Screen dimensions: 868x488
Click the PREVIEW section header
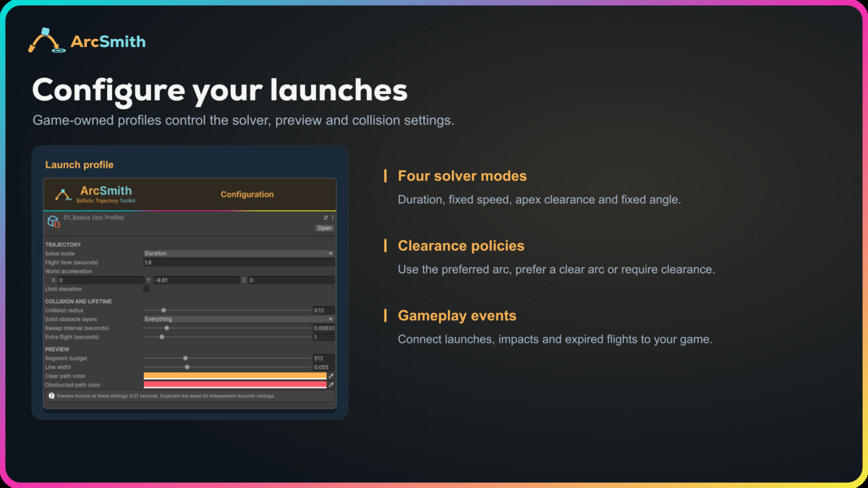click(57, 349)
